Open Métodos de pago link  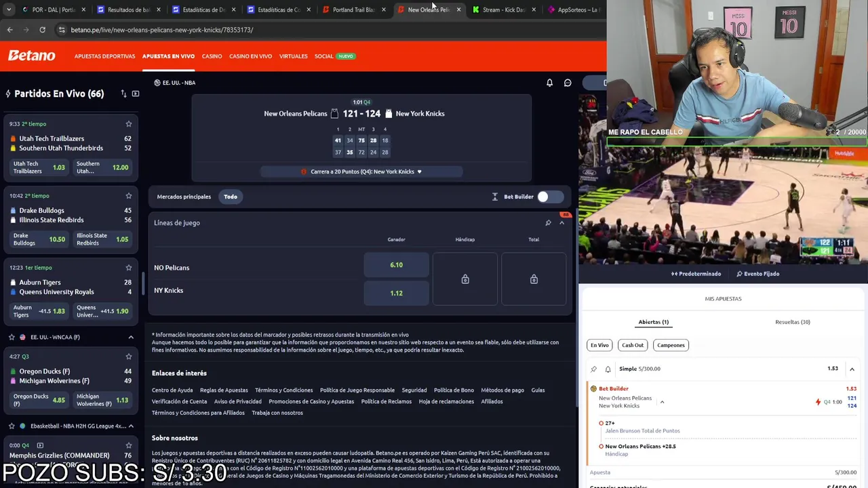point(502,390)
